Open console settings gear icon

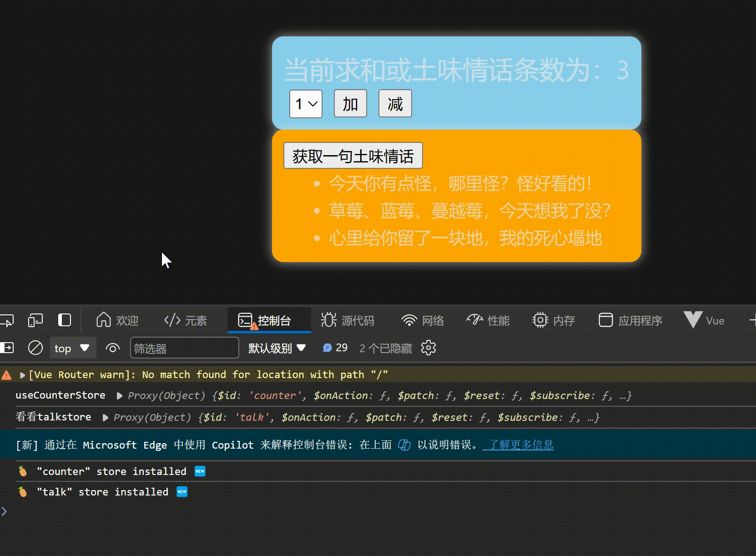coord(428,348)
